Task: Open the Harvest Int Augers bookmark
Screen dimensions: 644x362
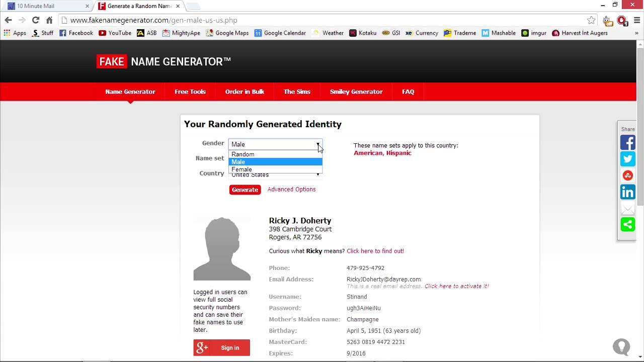Action: point(580,33)
